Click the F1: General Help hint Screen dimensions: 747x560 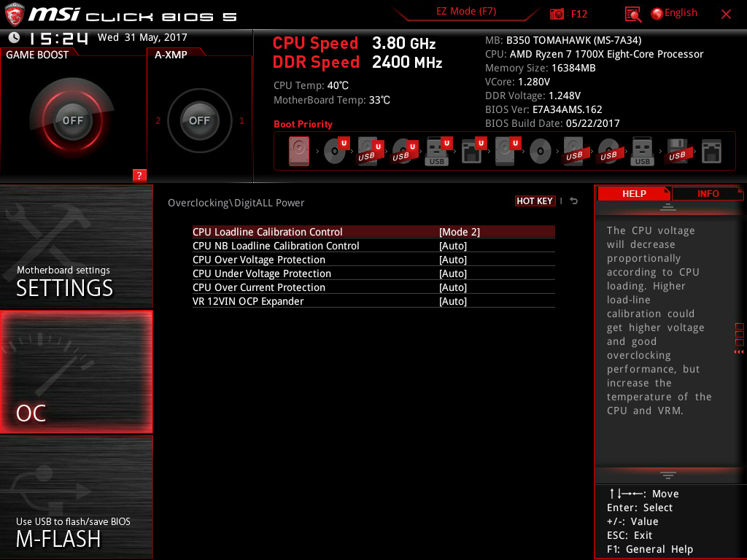point(650,549)
